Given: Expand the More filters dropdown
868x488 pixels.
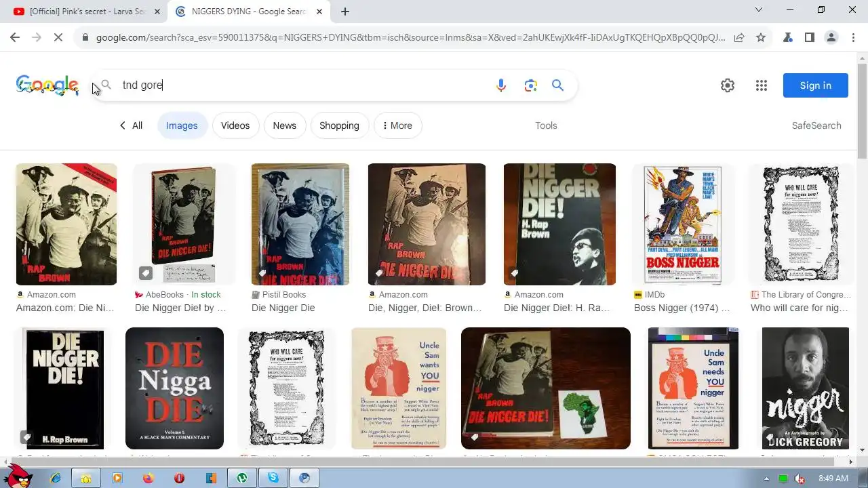Looking at the screenshot, I should click(398, 125).
